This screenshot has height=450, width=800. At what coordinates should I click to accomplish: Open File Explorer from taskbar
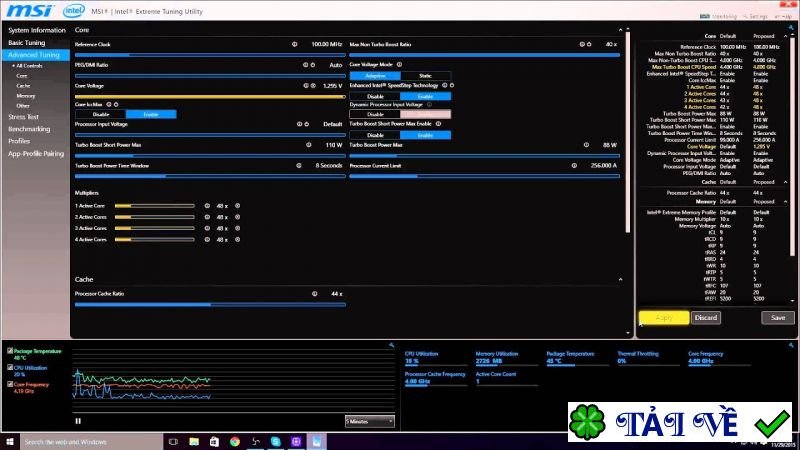tap(194, 442)
